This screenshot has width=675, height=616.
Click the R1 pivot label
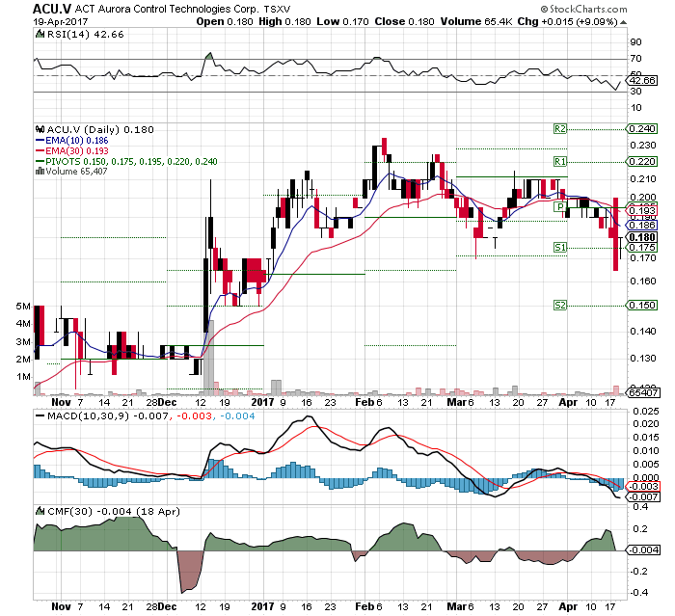(560, 161)
